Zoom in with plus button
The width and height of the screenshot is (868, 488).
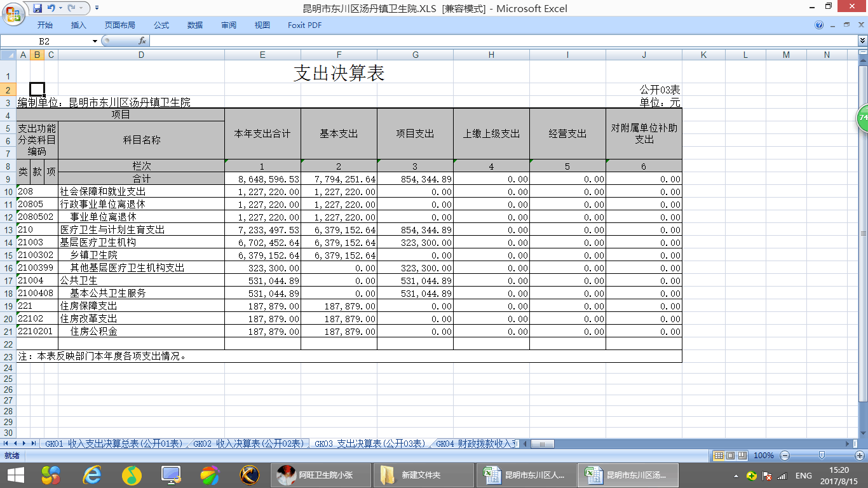[860, 456]
